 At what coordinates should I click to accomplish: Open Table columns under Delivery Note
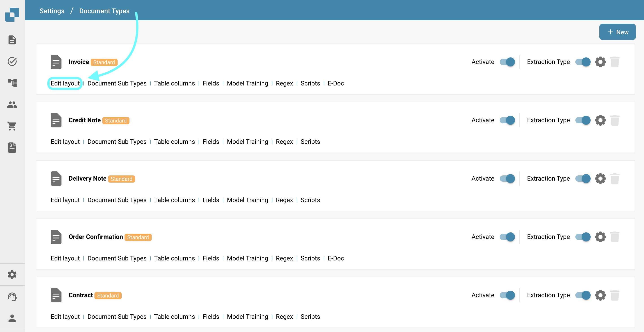tap(174, 200)
